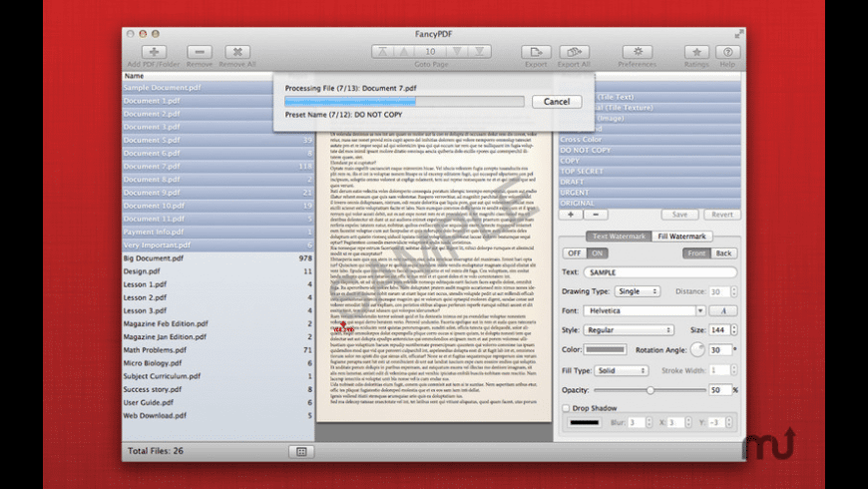Select the TOP SECRET preset
Image resolution: width=868 pixels, height=489 pixels.
coord(650,171)
